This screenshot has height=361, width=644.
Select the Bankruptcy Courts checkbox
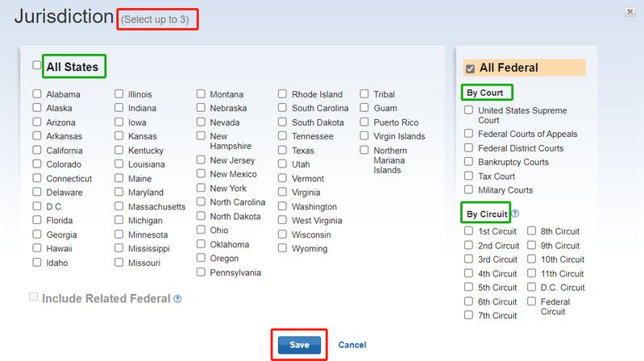pyautogui.click(x=469, y=162)
